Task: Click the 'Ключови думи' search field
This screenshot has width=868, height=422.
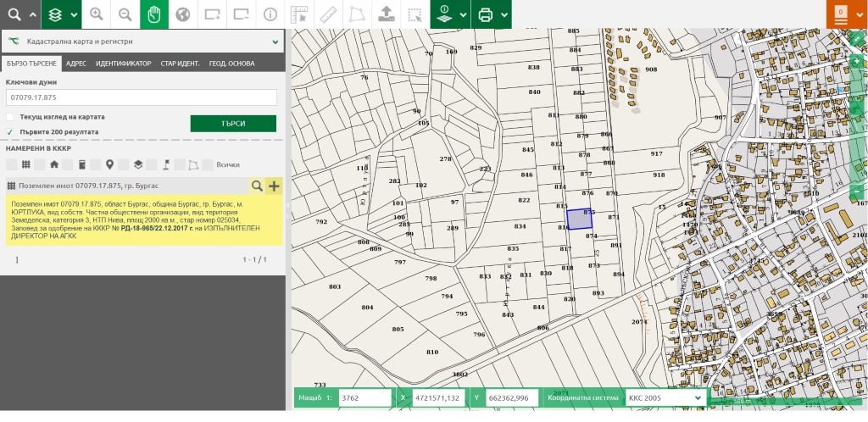Action: click(x=142, y=97)
